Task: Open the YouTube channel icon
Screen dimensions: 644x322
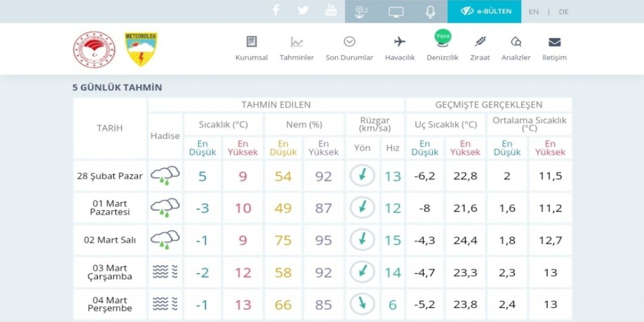Action: (331, 11)
